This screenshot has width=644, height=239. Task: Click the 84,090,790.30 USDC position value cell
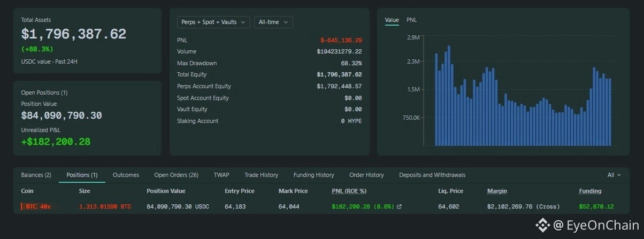pos(178,206)
